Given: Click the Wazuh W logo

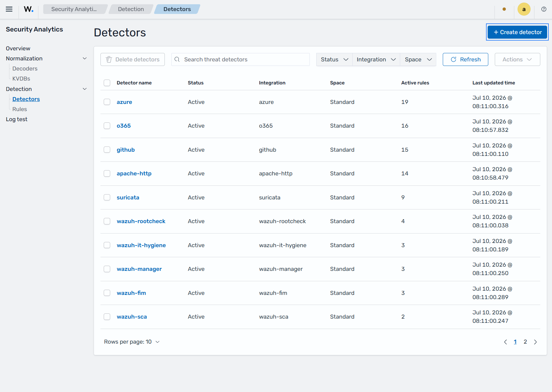Looking at the screenshot, I should [29, 9].
